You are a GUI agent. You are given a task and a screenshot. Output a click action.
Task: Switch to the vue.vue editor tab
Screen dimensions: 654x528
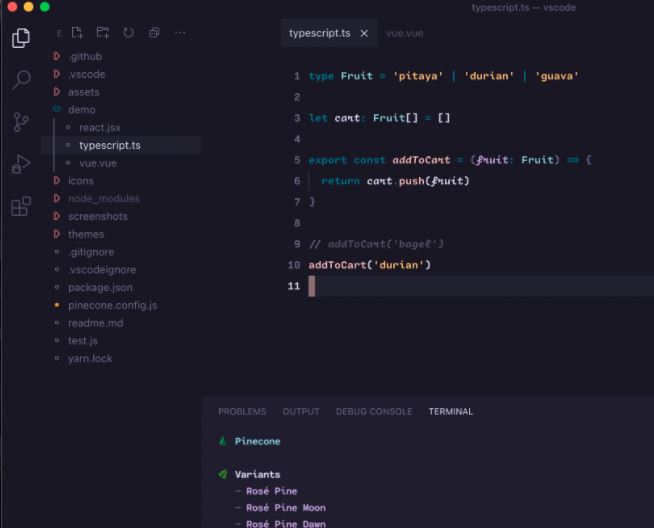404,33
